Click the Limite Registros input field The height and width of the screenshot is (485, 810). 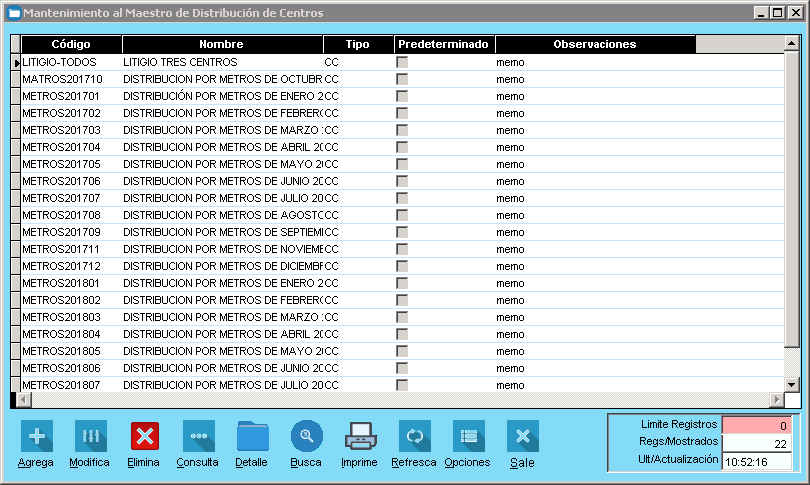(x=757, y=425)
